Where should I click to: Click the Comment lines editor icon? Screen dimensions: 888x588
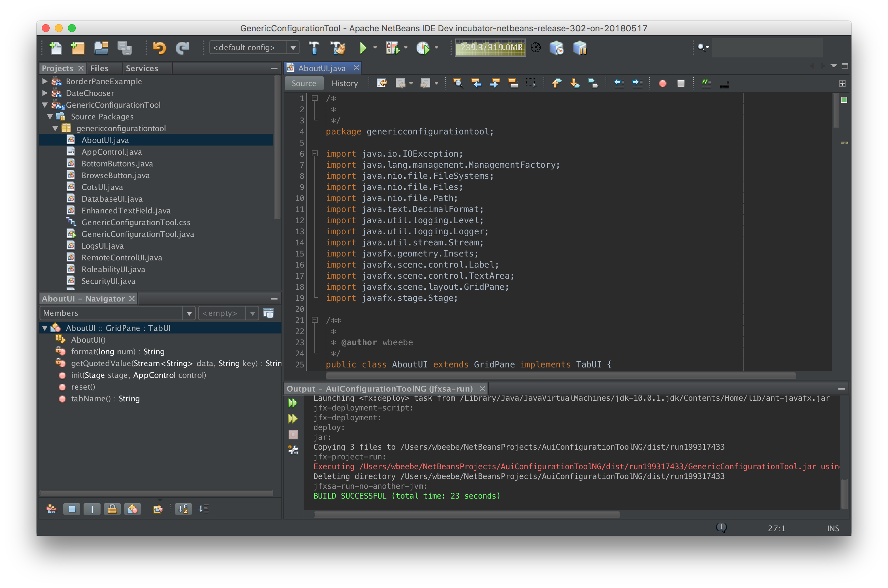point(706,83)
